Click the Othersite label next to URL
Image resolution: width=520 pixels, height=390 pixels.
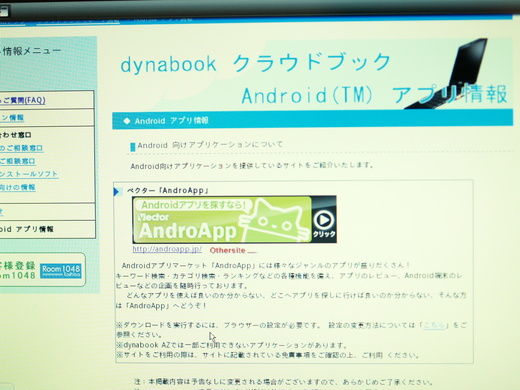228,250
